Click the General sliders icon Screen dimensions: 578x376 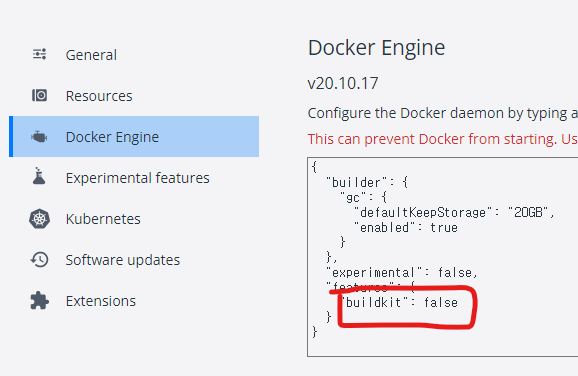point(39,54)
